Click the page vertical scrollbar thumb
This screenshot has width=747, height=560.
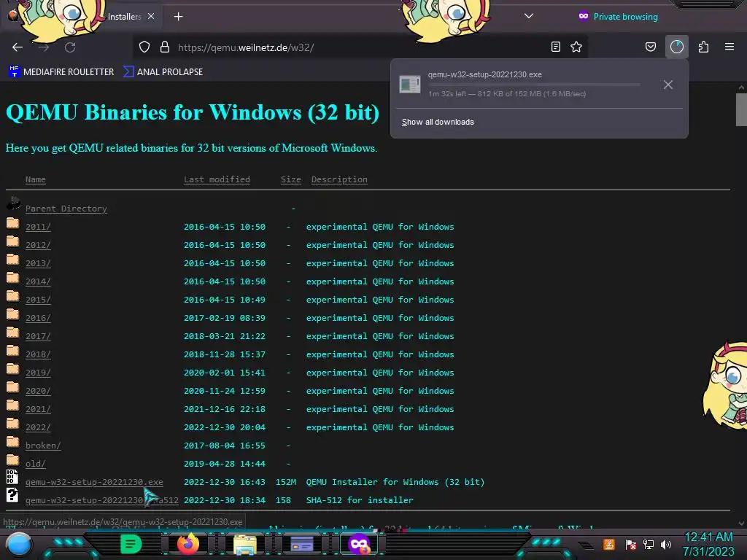point(741,109)
